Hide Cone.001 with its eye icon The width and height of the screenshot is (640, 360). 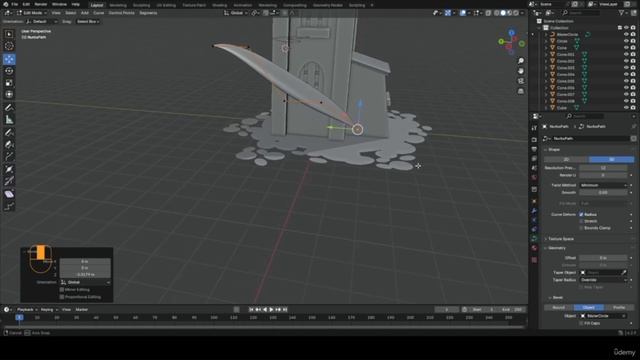click(x=626, y=55)
